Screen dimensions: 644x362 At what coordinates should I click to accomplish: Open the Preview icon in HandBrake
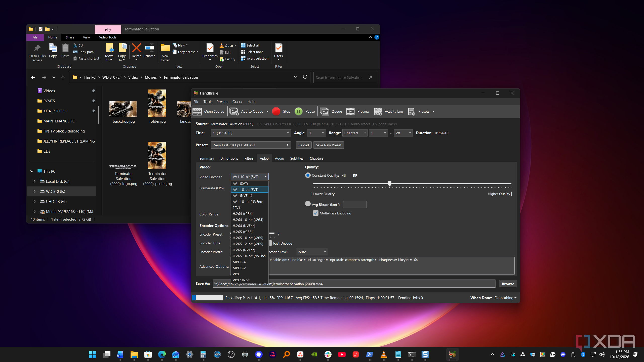pyautogui.click(x=350, y=111)
